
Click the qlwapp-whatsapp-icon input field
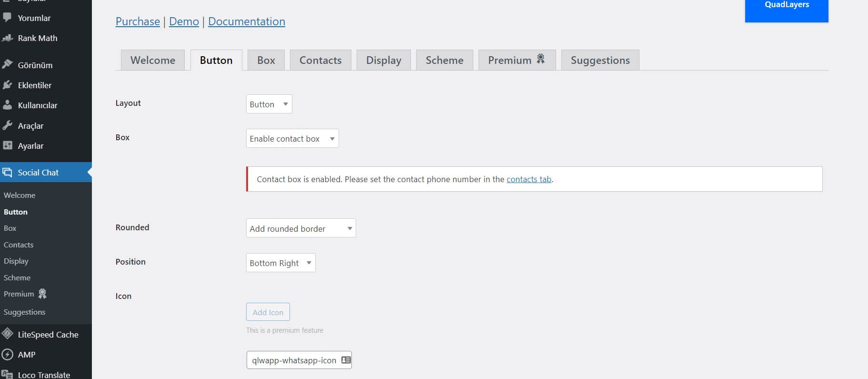(294, 360)
